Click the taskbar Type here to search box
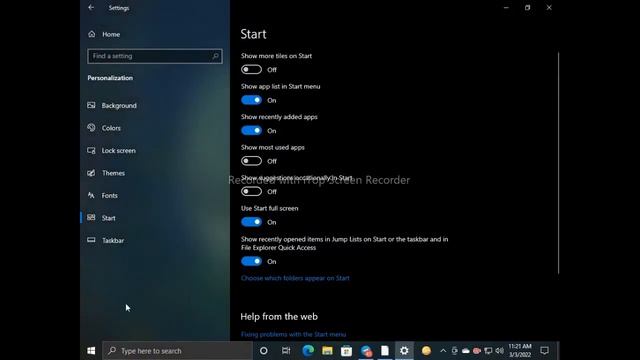 (178, 351)
